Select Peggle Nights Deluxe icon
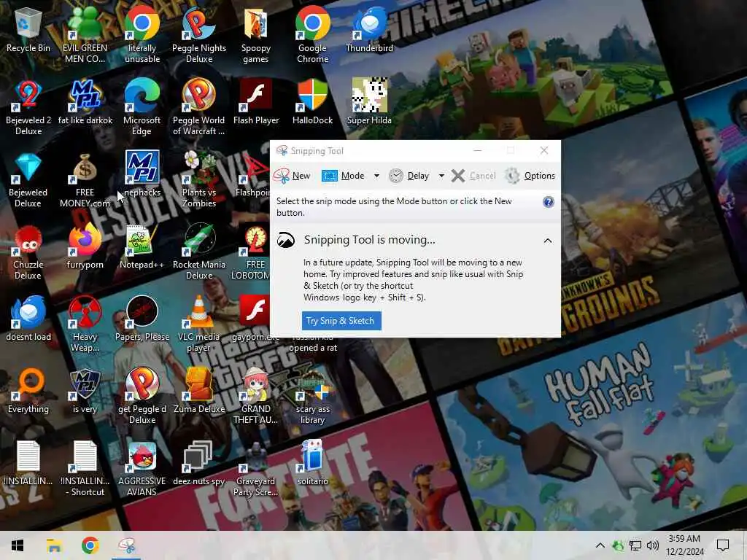 199,35
